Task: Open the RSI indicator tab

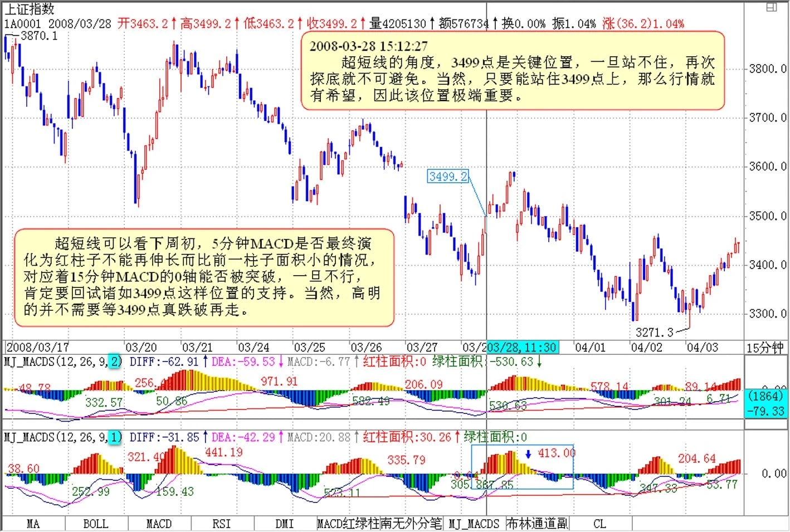Action: click(222, 524)
